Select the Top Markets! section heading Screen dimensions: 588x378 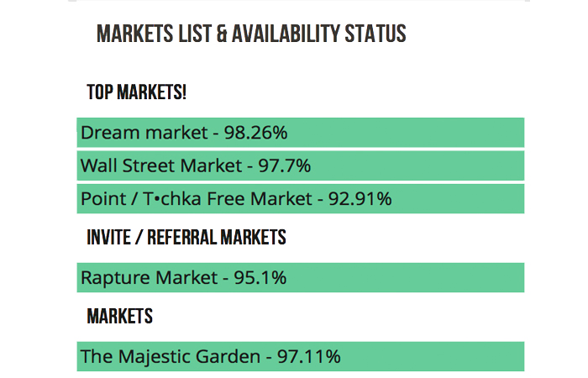136,92
